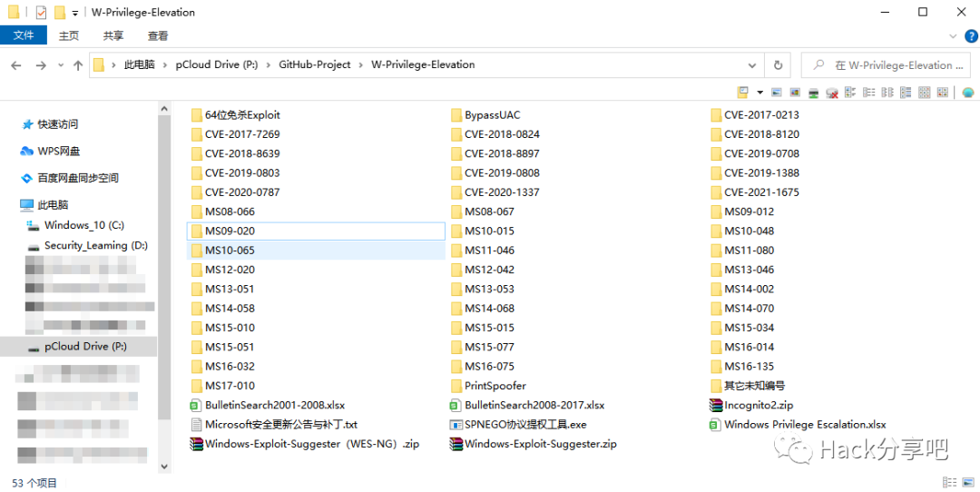980x492 pixels.
Task: Select BulletinSearch2008-2017.xlsx spreadsheet icon
Action: pyautogui.click(x=456, y=405)
